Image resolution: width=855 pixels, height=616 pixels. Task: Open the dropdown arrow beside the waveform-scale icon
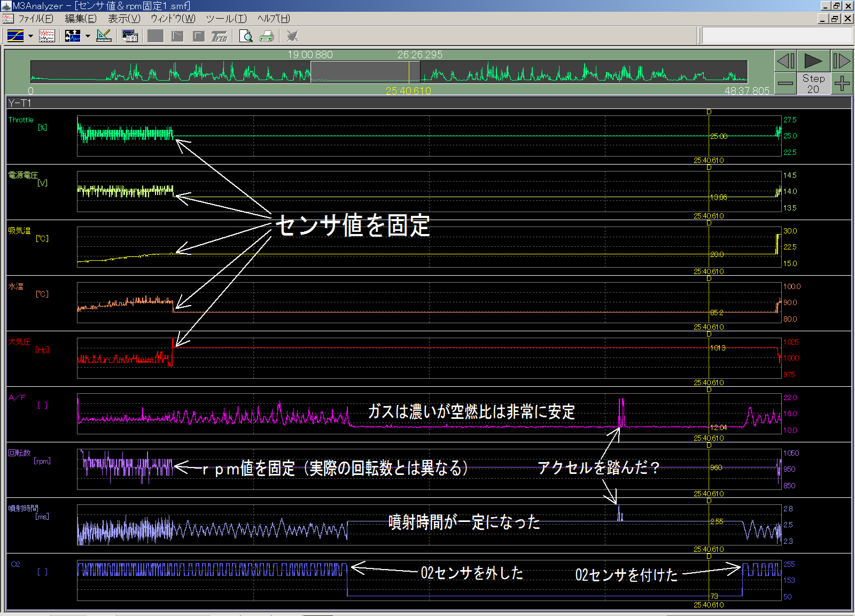[88, 36]
